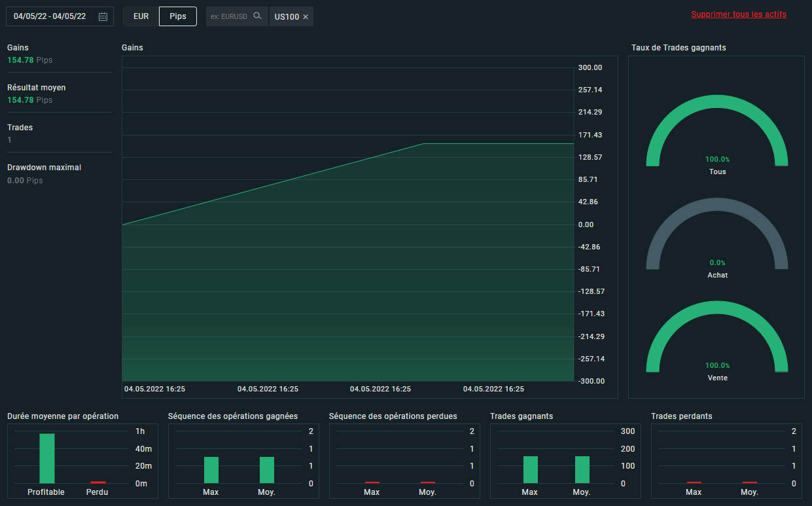
Task: Click the Perdu duration red bar
Action: click(x=97, y=482)
